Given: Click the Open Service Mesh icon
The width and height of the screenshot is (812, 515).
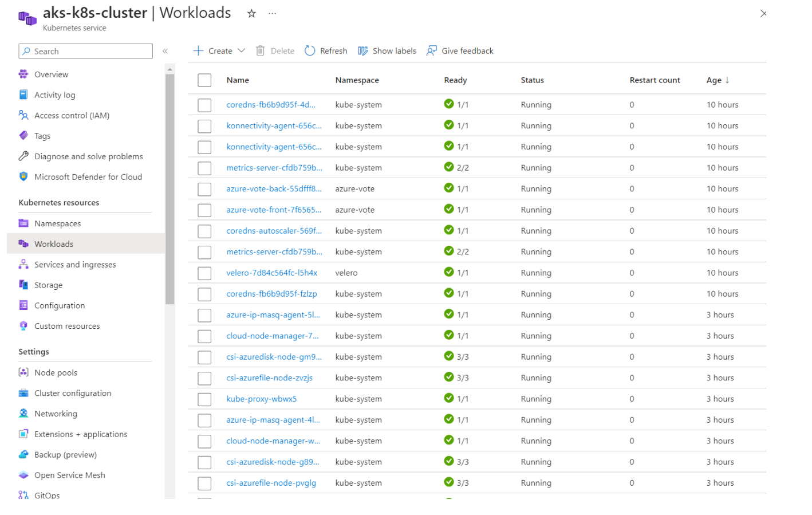Looking at the screenshot, I should 23,475.
